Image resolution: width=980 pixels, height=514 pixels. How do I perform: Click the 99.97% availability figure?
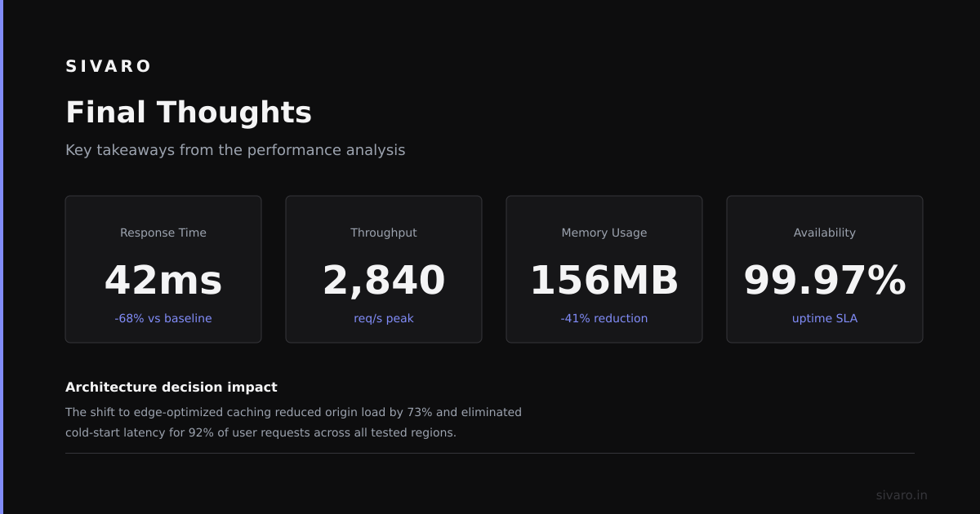[x=825, y=280]
